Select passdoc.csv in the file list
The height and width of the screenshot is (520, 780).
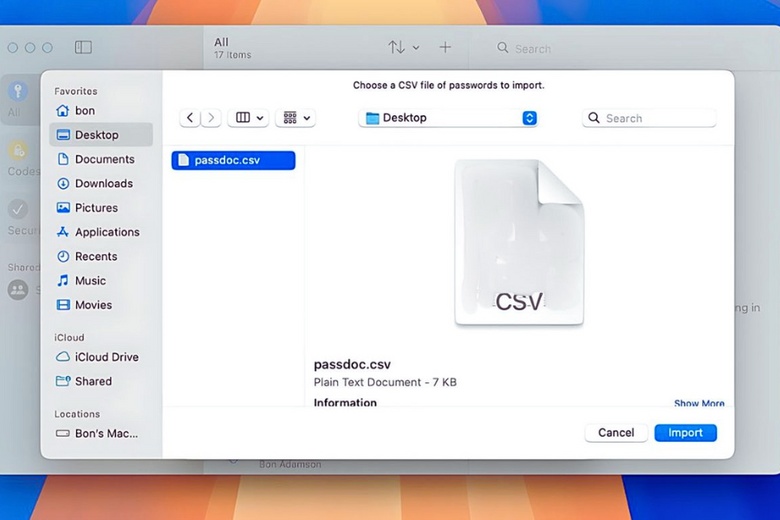(x=233, y=160)
